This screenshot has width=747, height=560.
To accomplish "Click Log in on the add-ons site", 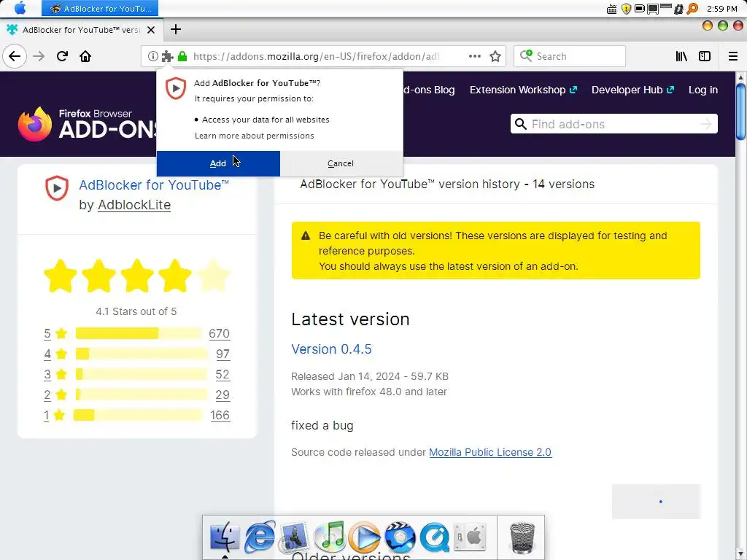I will (703, 90).
